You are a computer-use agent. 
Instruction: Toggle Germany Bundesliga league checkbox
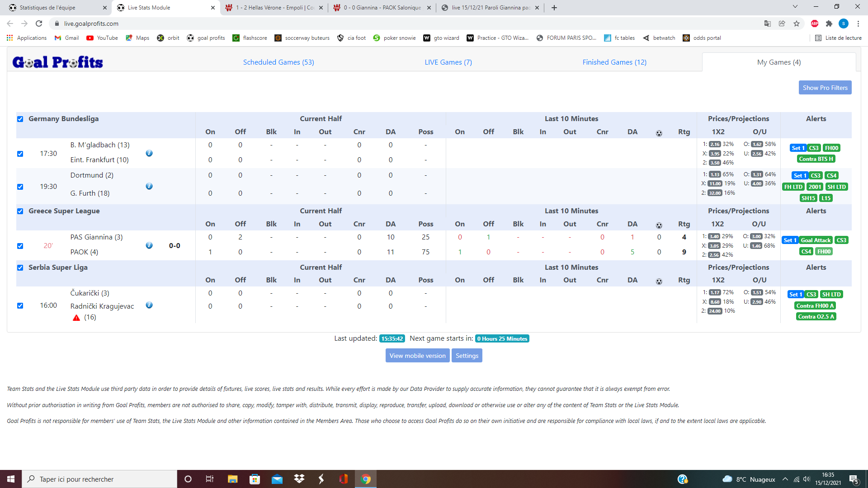(x=20, y=119)
